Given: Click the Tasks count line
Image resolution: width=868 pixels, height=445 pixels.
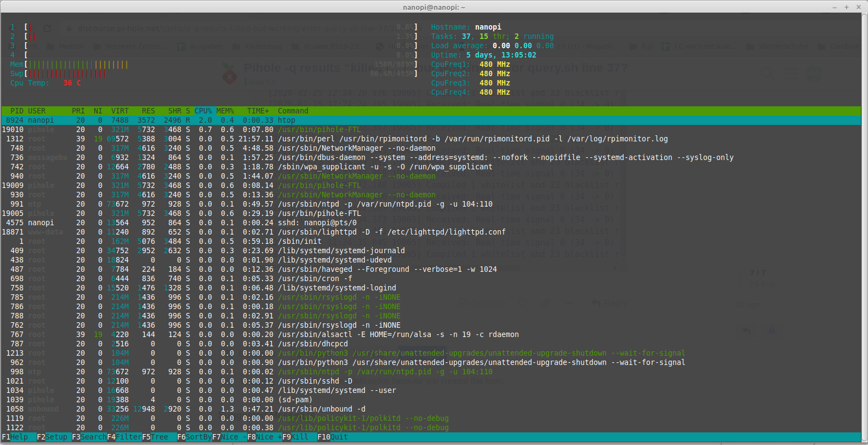Looking at the screenshot, I should click(x=493, y=36).
